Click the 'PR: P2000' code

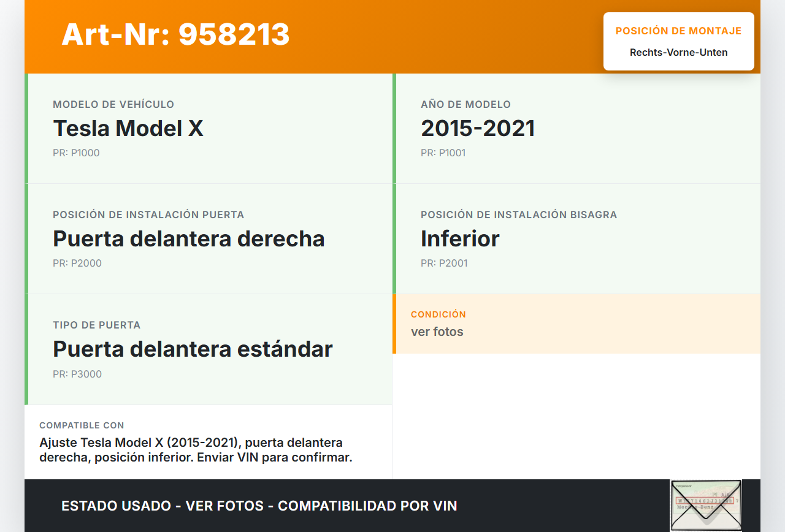(x=77, y=263)
